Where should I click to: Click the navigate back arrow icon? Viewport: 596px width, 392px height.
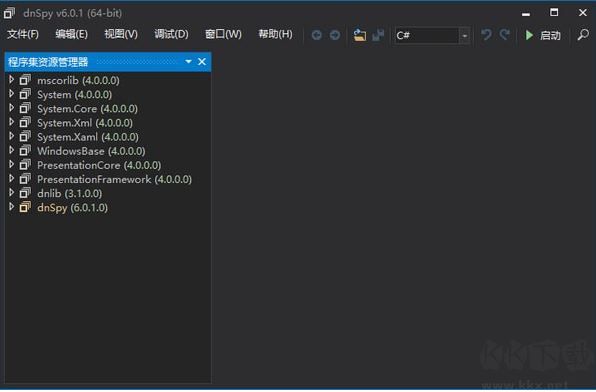pyautogui.click(x=317, y=35)
